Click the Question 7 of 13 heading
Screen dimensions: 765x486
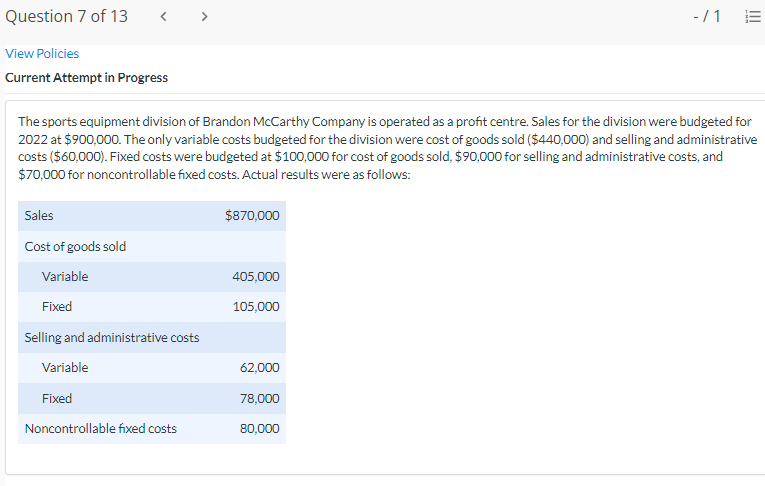point(66,17)
